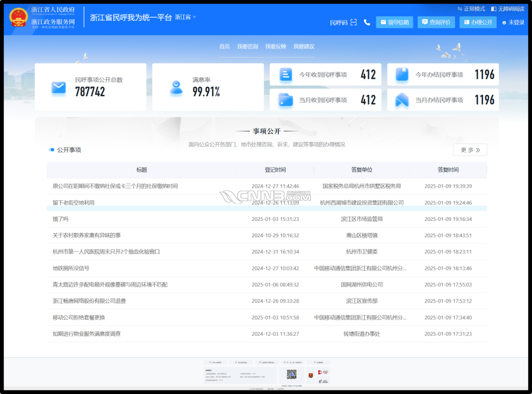Viewport: 532px width, 394px height.
Task: Click the folder icon for 当月收到民呼事项
Action: (286, 100)
